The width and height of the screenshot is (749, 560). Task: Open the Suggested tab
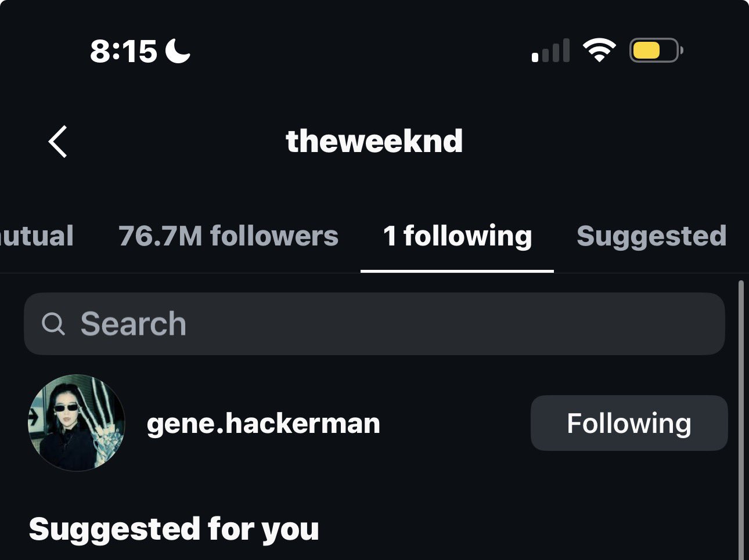point(651,236)
